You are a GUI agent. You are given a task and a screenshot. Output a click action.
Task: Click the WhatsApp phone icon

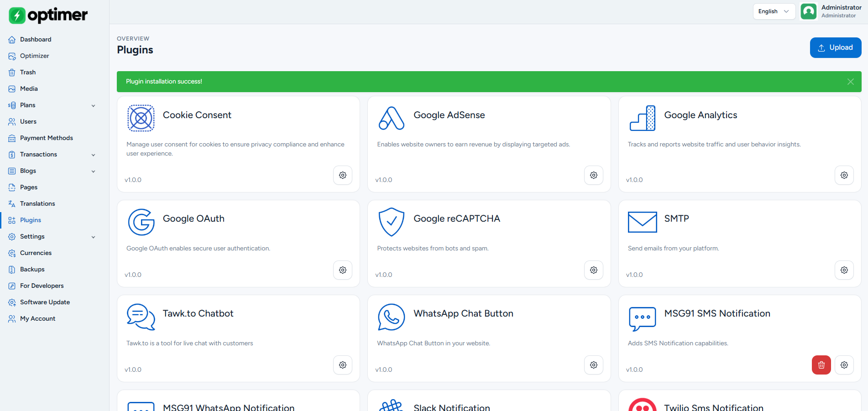coord(392,317)
